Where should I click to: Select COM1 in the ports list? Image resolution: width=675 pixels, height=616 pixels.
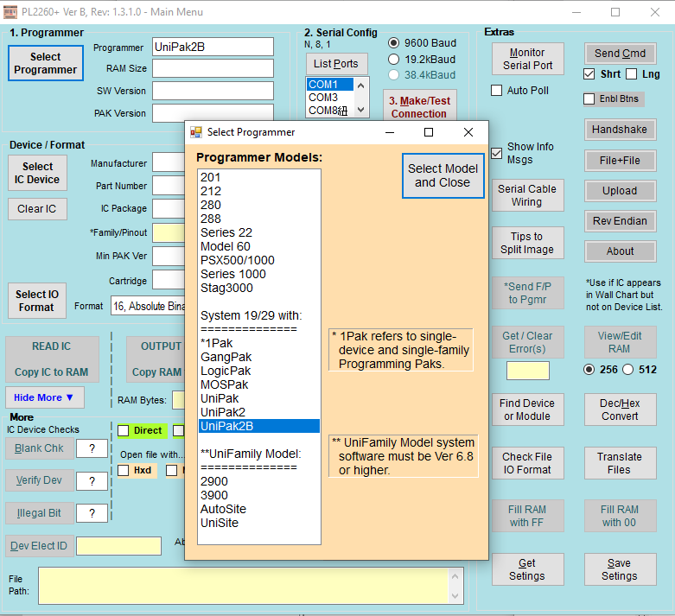click(330, 85)
